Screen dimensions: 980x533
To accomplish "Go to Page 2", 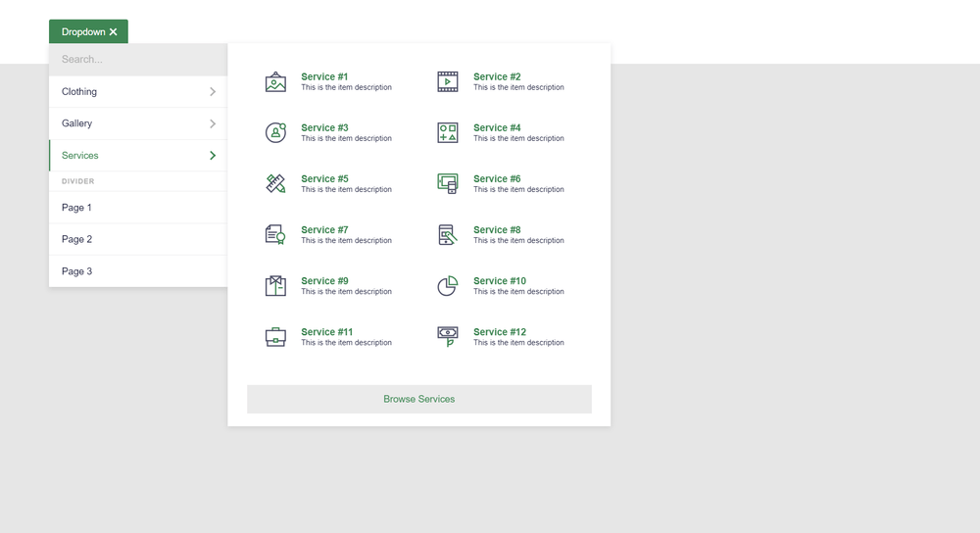I will tap(138, 239).
